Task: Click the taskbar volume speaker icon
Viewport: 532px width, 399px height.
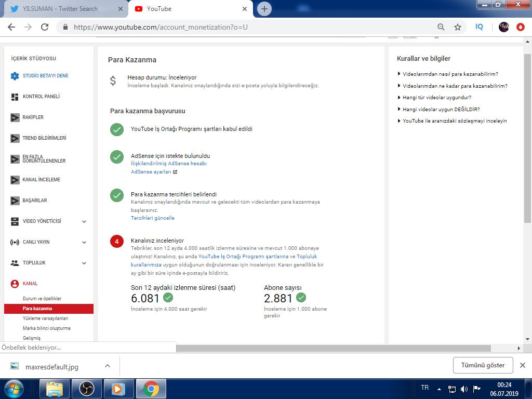Action: click(464, 389)
